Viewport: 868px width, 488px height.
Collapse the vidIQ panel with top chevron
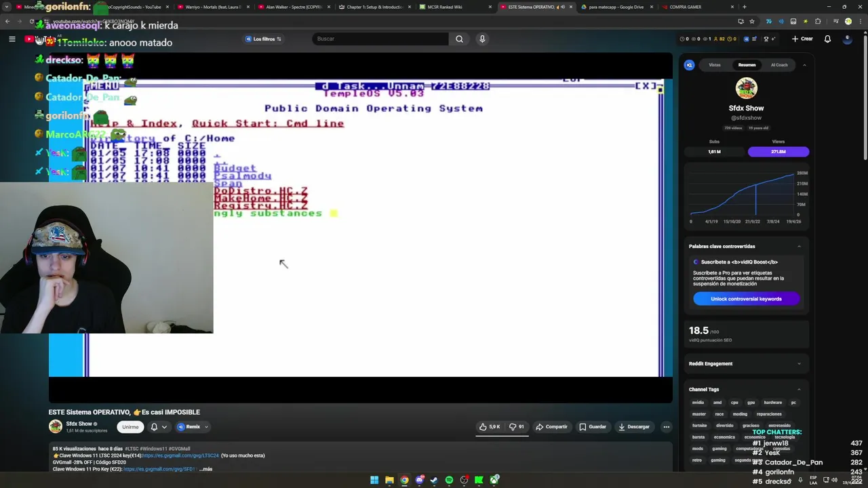(x=804, y=65)
